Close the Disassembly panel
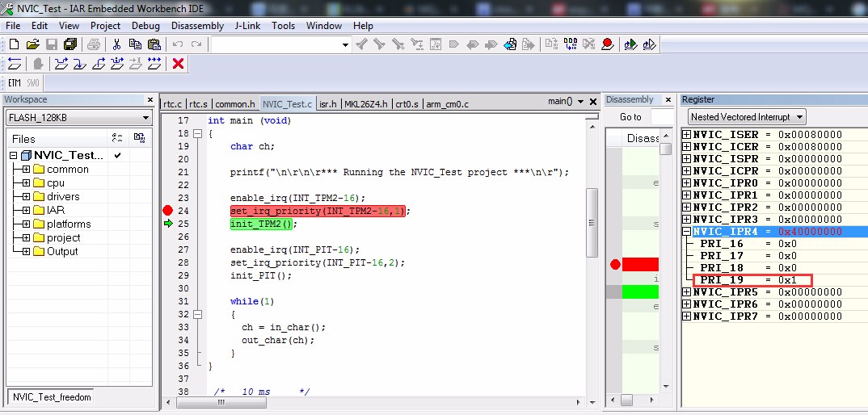This screenshot has width=868, height=415. [668, 99]
